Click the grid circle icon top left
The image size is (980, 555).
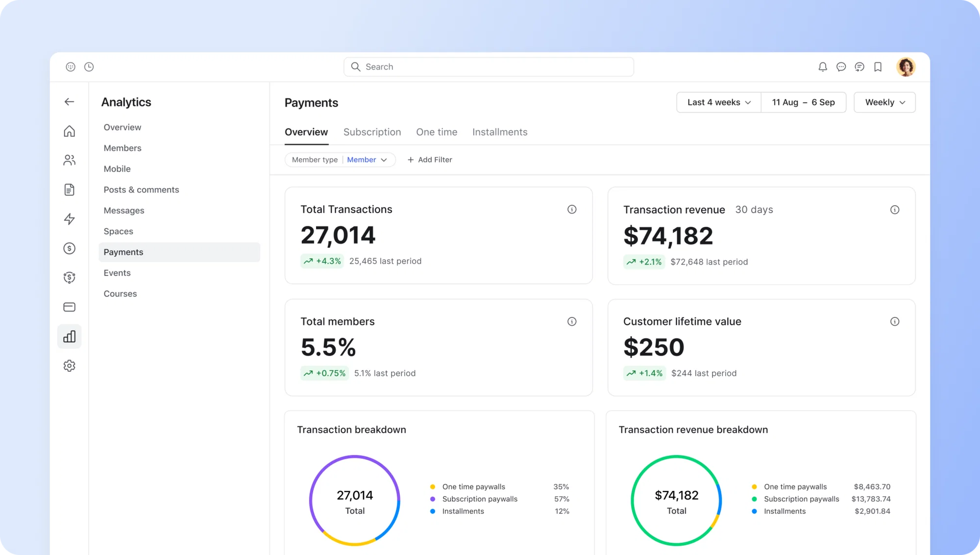click(71, 67)
